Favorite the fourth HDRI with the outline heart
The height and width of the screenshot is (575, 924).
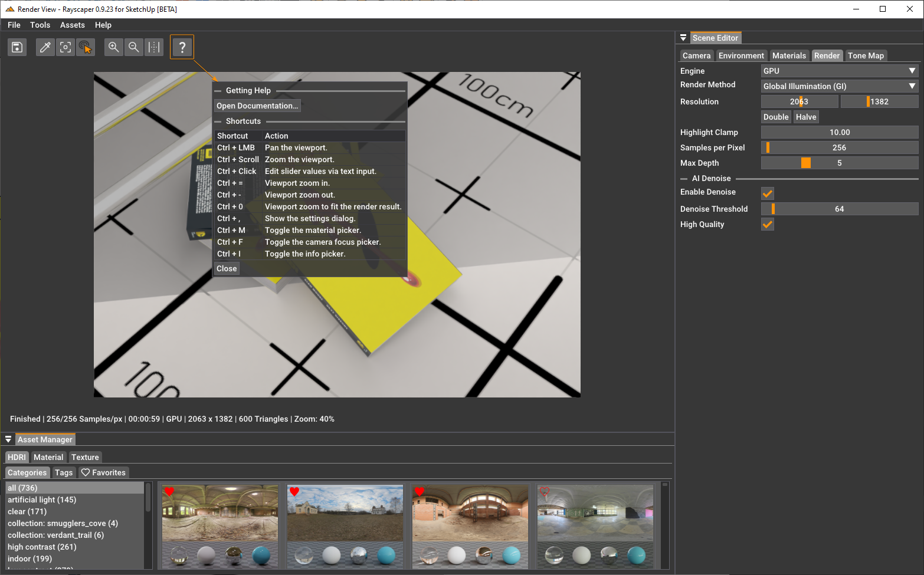[545, 491]
